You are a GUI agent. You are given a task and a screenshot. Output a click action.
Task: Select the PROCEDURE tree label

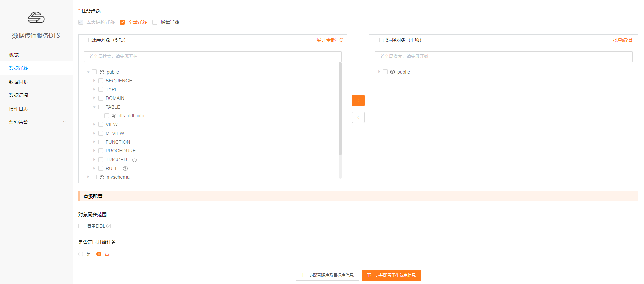pyautogui.click(x=120, y=151)
